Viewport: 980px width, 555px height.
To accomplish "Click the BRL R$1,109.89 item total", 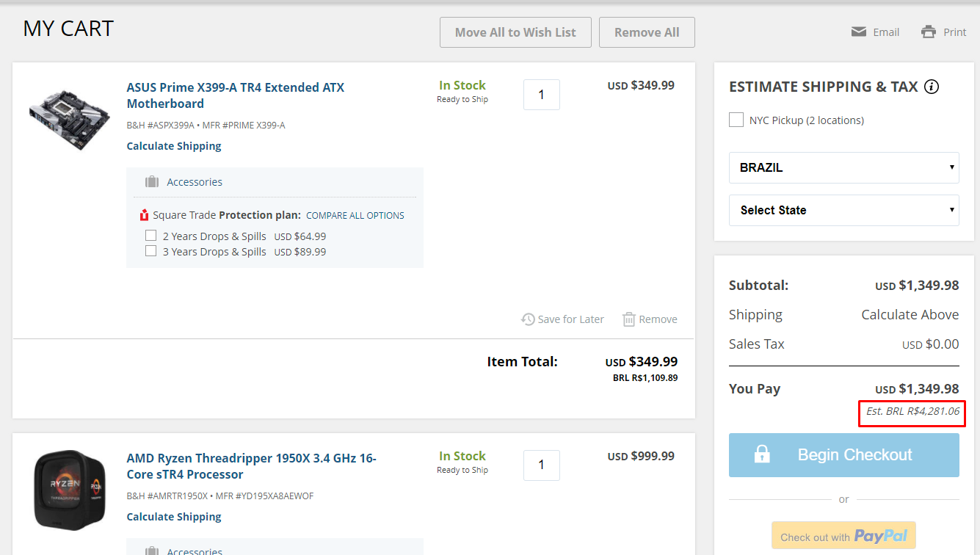I will 645,378.
